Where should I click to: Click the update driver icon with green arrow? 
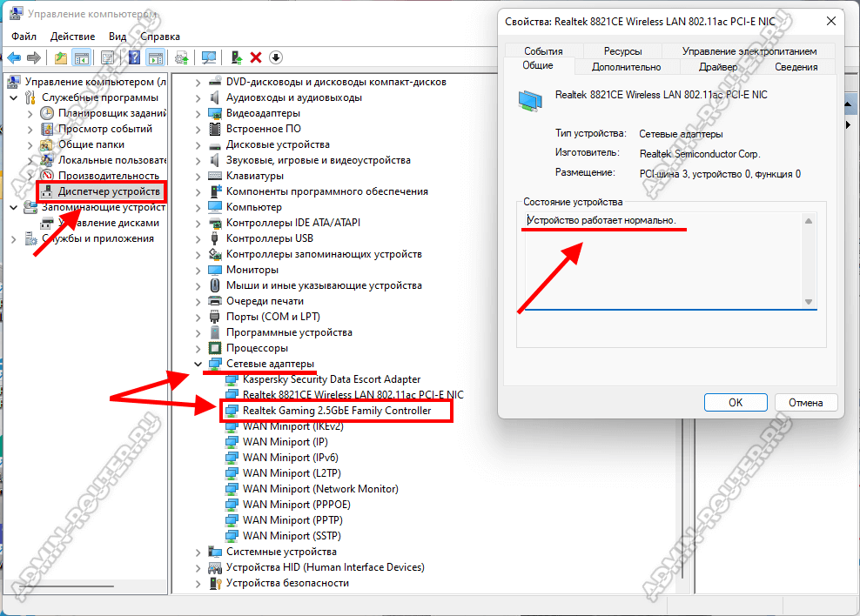point(236,57)
